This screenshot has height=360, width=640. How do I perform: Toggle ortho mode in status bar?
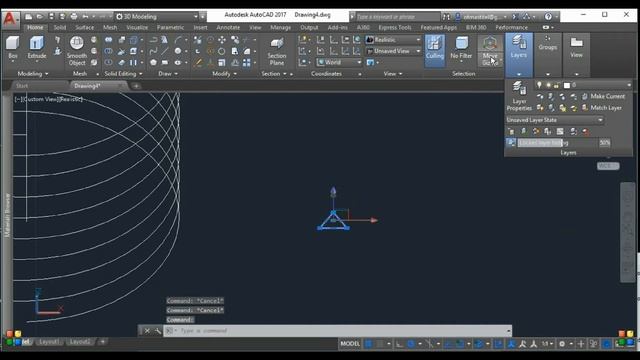pos(400,344)
